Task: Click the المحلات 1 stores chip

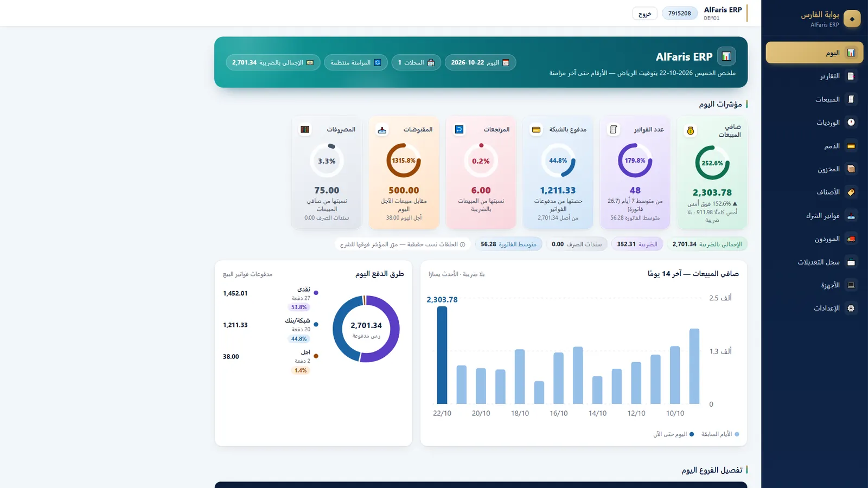Action: point(416,62)
